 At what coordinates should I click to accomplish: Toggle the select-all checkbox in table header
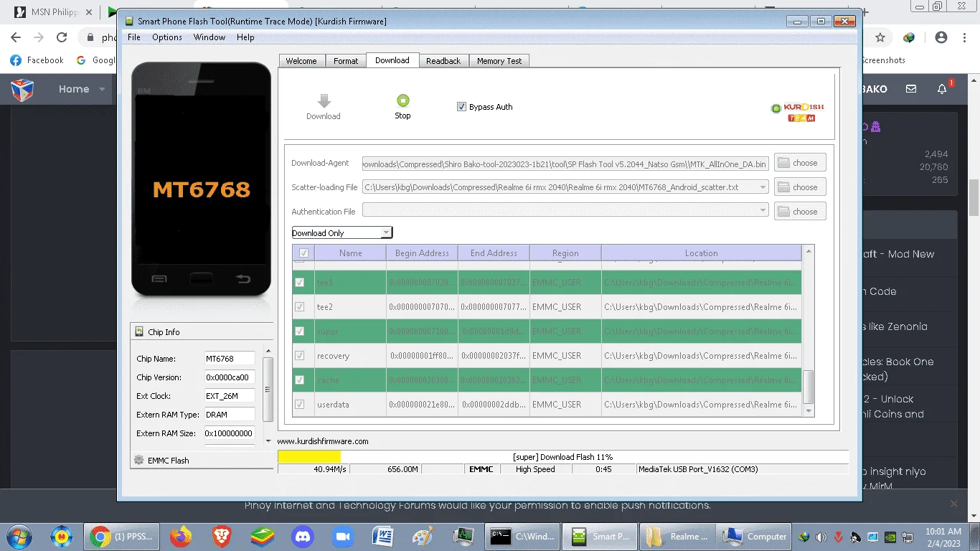(x=303, y=253)
